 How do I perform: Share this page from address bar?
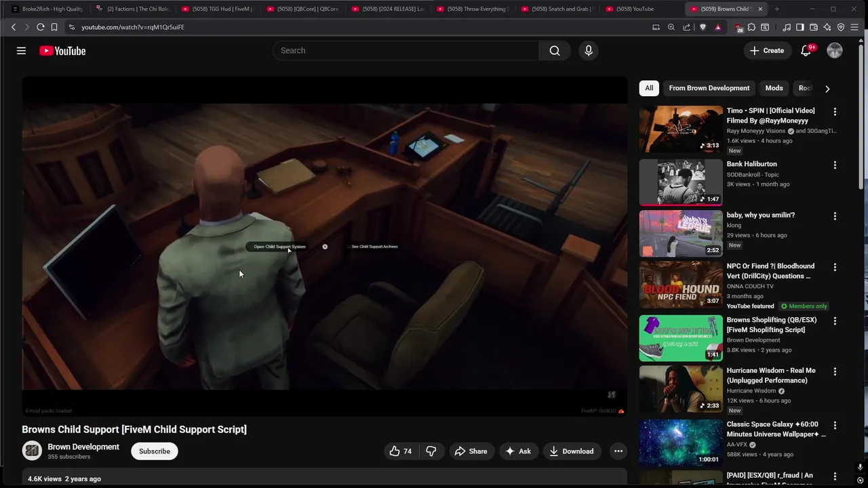(x=686, y=27)
